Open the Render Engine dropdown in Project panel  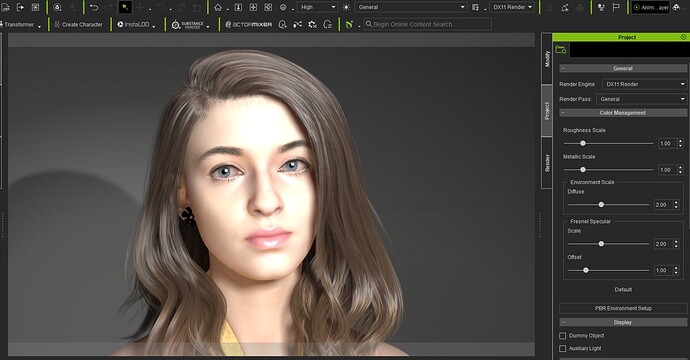point(644,84)
